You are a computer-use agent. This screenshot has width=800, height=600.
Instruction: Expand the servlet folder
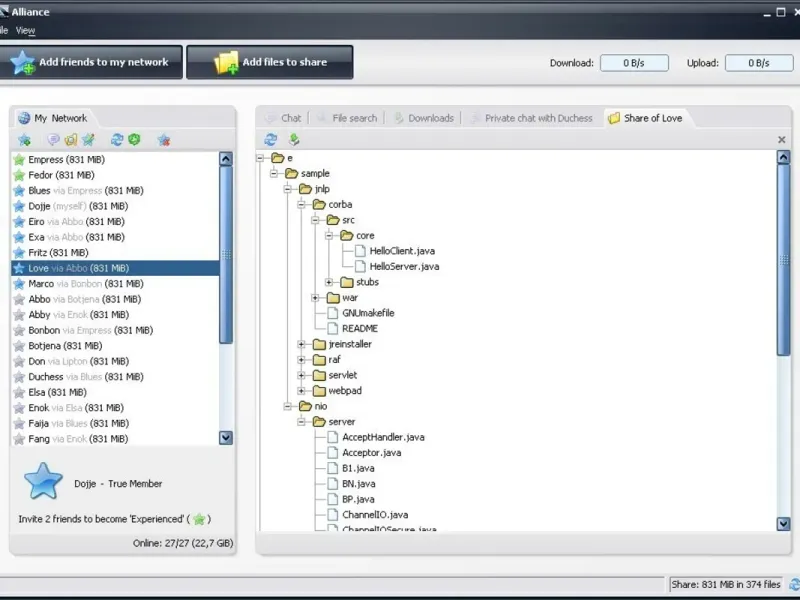point(302,376)
